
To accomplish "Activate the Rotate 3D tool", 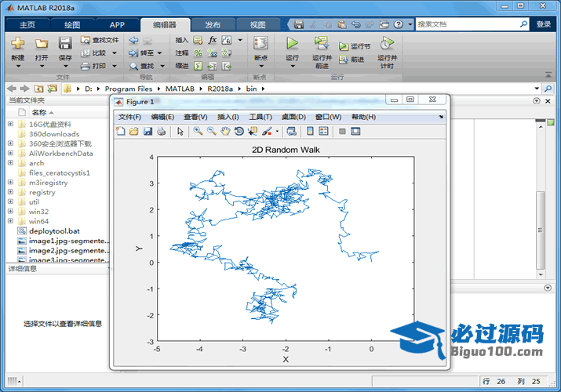I will [x=239, y=131].
